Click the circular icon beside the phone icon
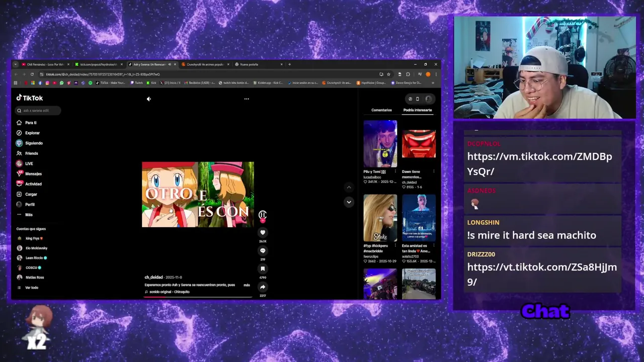Viewport: 644px width, 362px height. click(410, 99)
